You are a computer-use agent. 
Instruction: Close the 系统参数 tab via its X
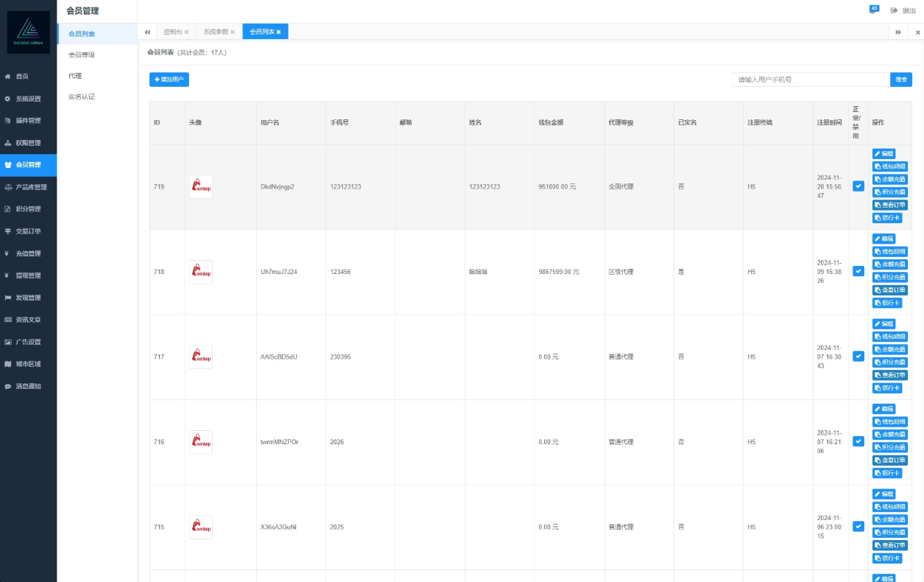(x=233, y=32)
